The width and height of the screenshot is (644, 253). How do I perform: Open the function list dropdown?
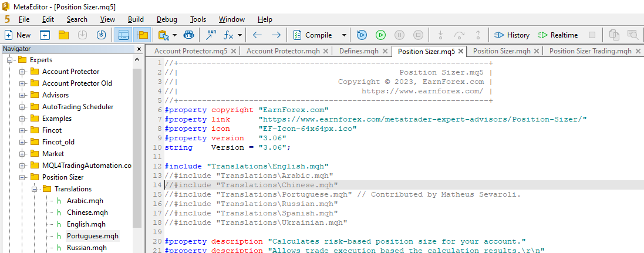tap(240, 35)
